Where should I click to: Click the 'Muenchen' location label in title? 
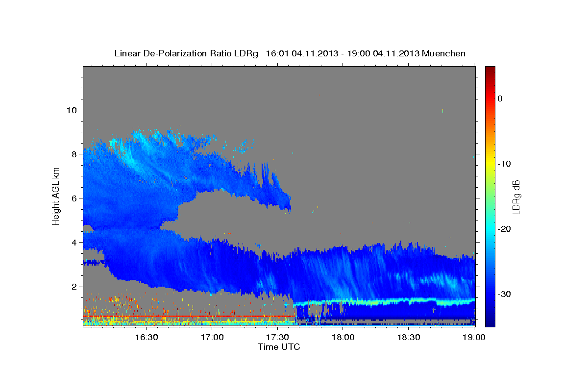click(x=444, y=53)
